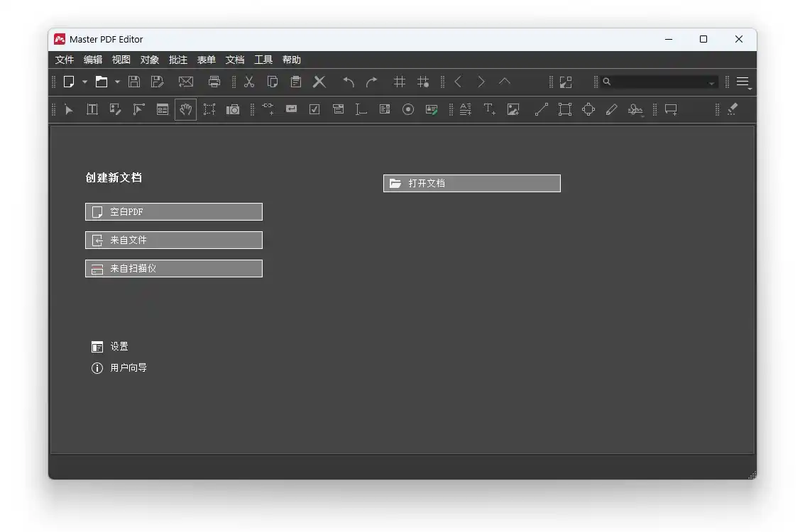Open the hamburger options menu
This screenshot has width=805, height=532.
point(743,82)
